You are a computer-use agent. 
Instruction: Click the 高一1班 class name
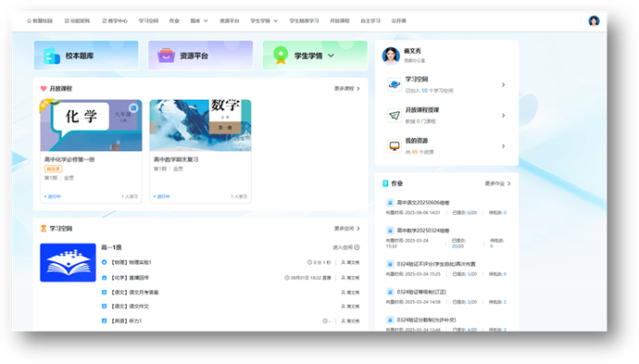coord(111,247)
